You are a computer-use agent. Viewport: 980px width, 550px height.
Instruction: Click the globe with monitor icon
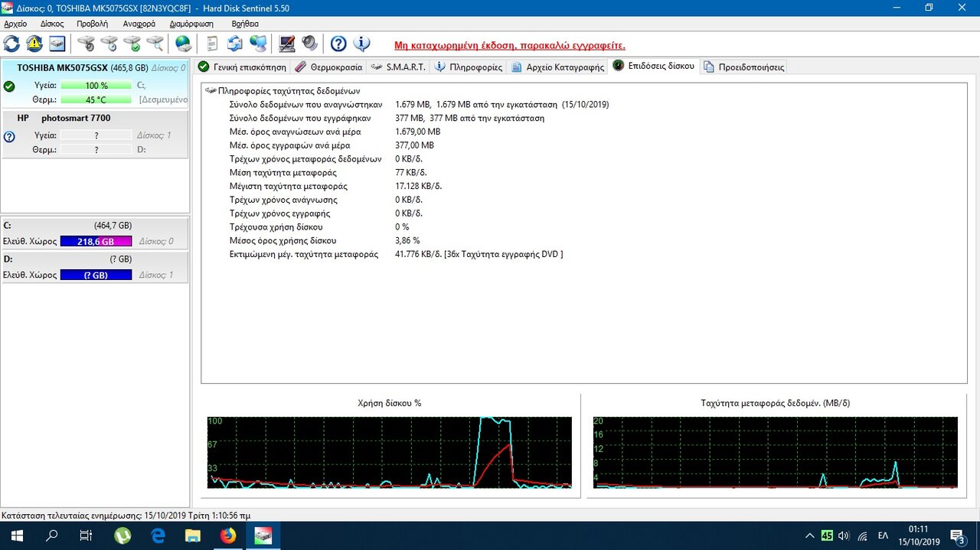(258, 44)
